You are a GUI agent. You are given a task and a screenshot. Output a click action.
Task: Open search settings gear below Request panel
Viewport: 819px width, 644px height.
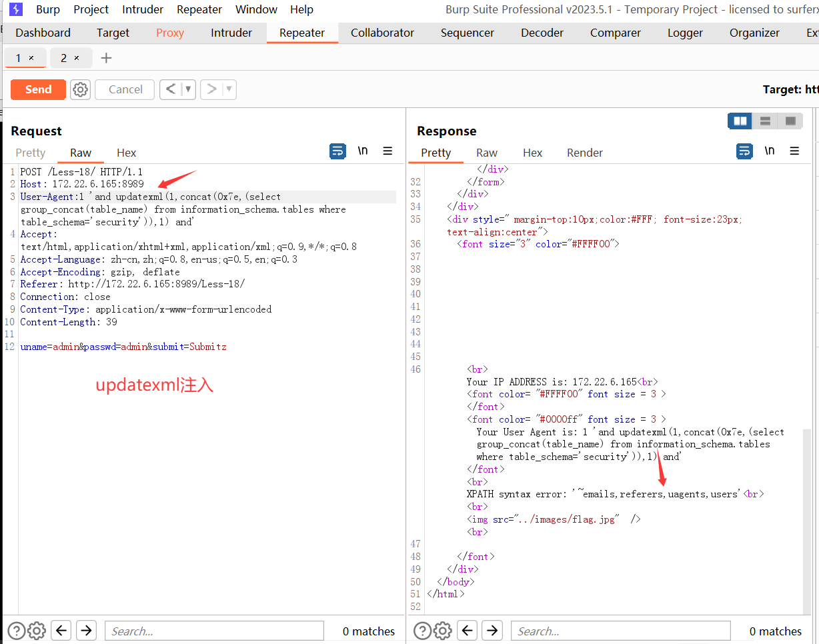pos(37,631)
